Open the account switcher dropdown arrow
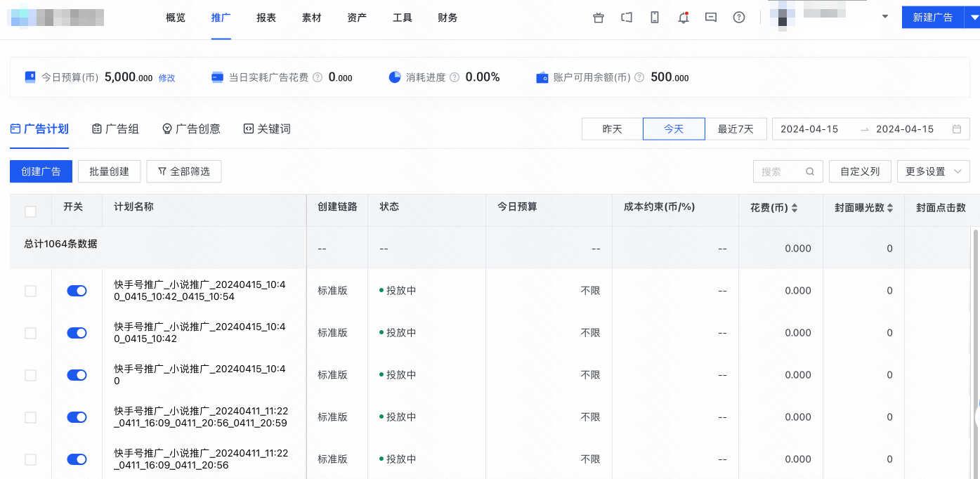The image size is (980, 479). 884,15
